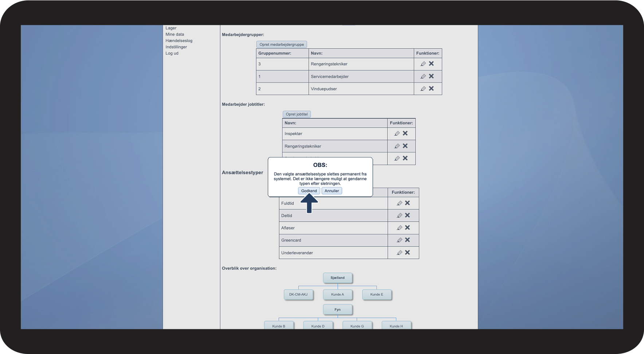Viewport: 644px width, 354px height.
Task: Delete group number 3 Rengøringstekniker
Action: pyautogui.click(x=431, y=63)
